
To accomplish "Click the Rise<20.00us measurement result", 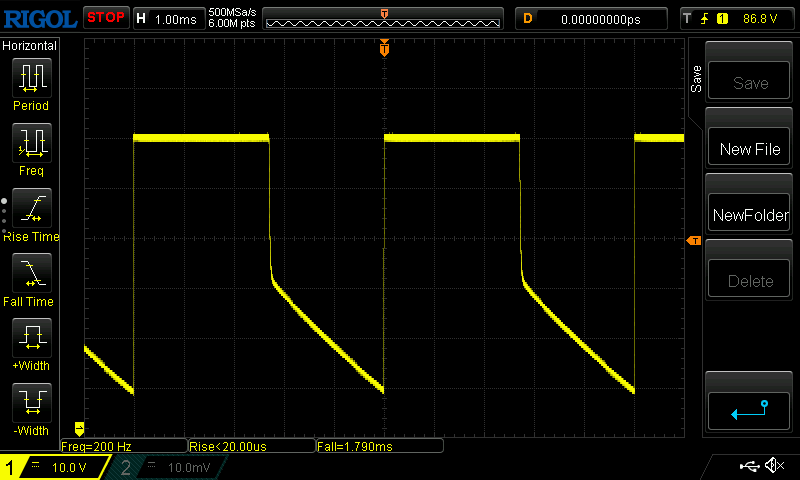I will pyautogui.click(x=252, y=446).
